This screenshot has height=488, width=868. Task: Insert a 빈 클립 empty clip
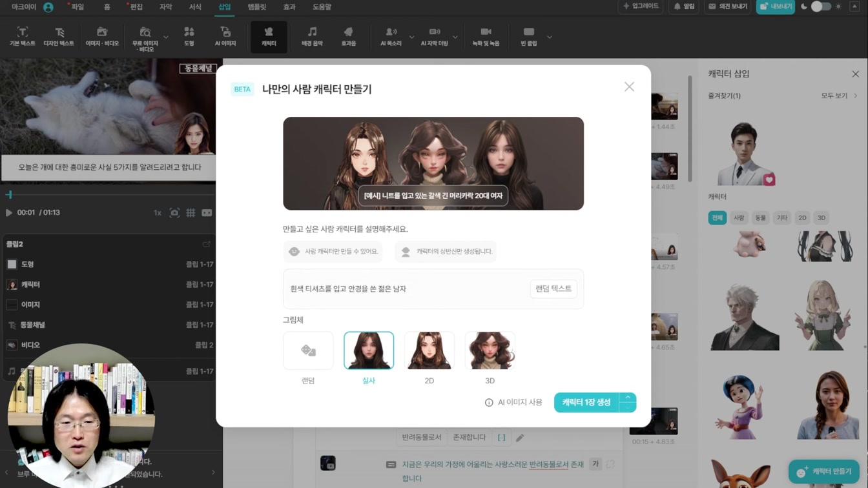click(x=529, y=37)
